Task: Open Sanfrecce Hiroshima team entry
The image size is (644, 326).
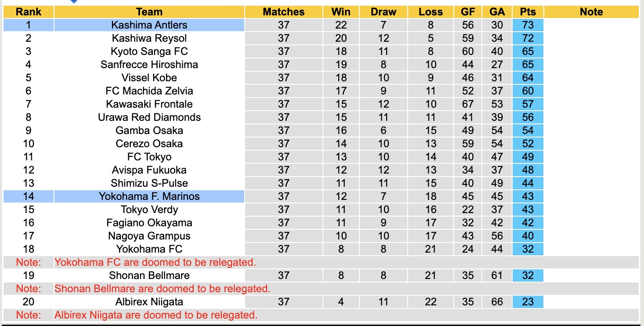Action: 149,65
